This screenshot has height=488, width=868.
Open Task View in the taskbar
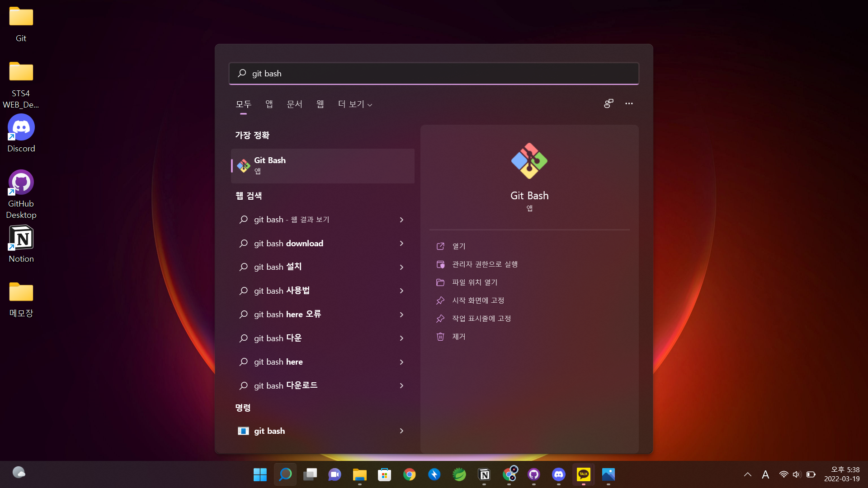click(310, 474)
